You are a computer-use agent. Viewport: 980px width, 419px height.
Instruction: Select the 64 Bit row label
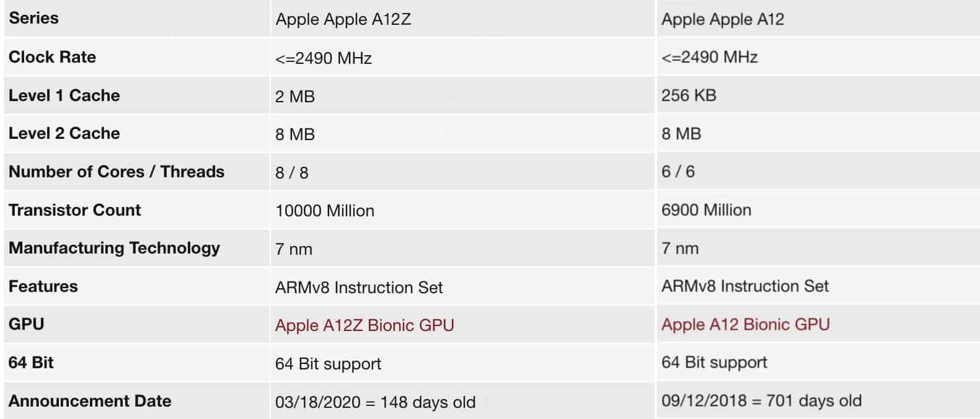[31, 363]
